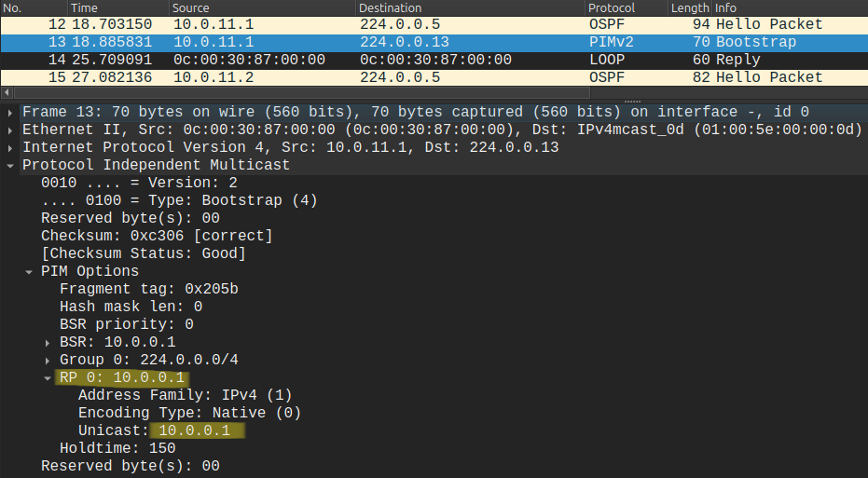Expand the Frame 13 details row
The height and width of the screenshot is (478, 868).
pos(10,112)
